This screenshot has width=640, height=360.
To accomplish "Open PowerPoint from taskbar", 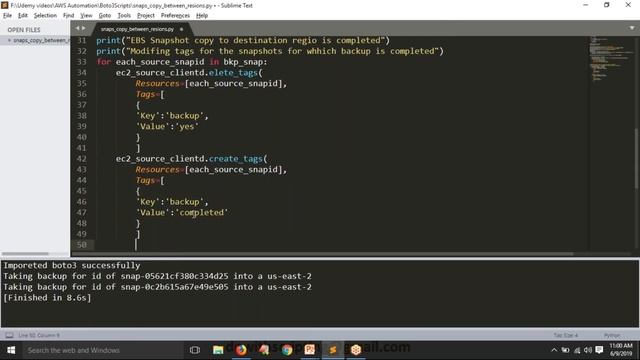I will (309, 350).
